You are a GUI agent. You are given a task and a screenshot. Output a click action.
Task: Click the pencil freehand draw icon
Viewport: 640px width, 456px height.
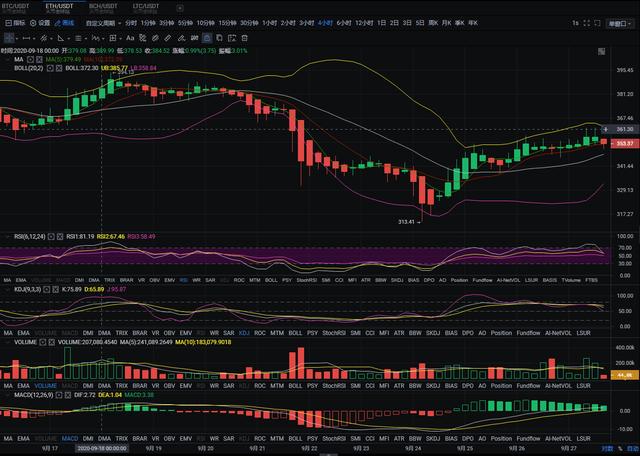pos(181,38)
